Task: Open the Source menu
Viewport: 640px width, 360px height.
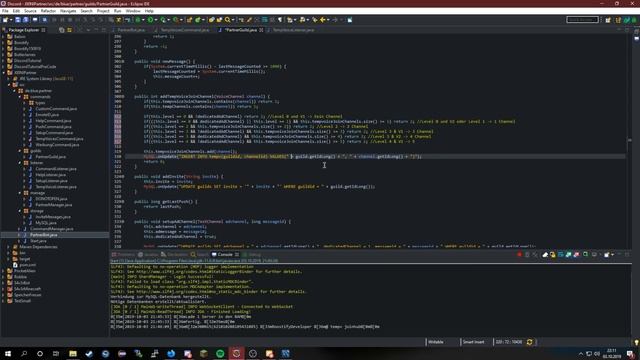Action: 30,11
